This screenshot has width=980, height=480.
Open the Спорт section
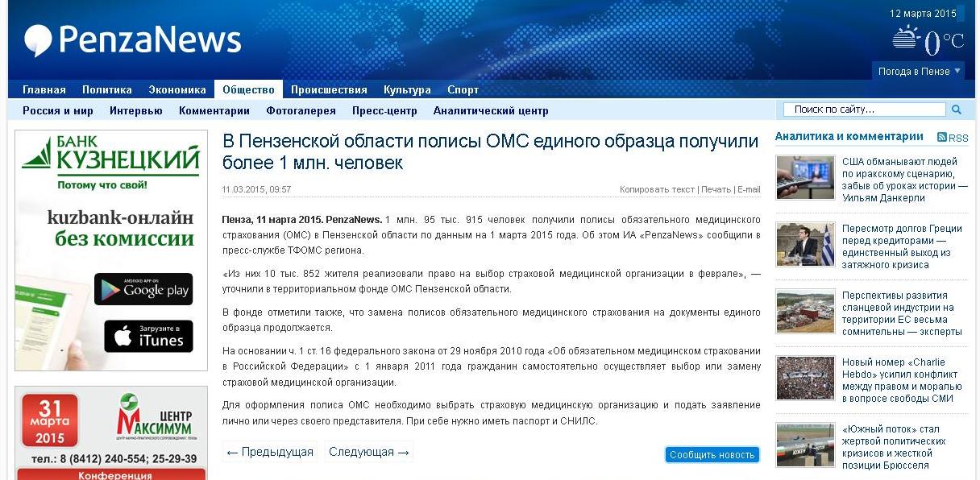click(x=463, y=89)
